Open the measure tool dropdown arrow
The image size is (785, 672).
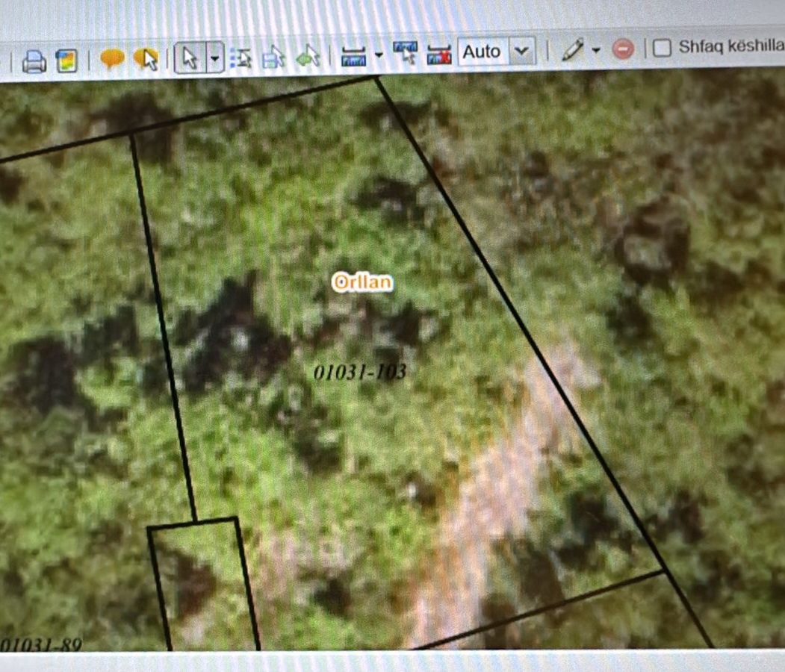(379, 55)
